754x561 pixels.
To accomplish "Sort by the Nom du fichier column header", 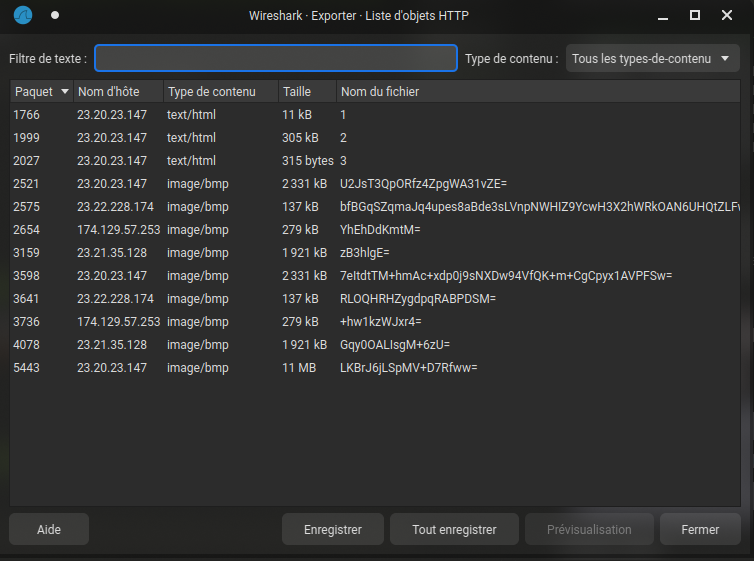I will tap(538, 91).
